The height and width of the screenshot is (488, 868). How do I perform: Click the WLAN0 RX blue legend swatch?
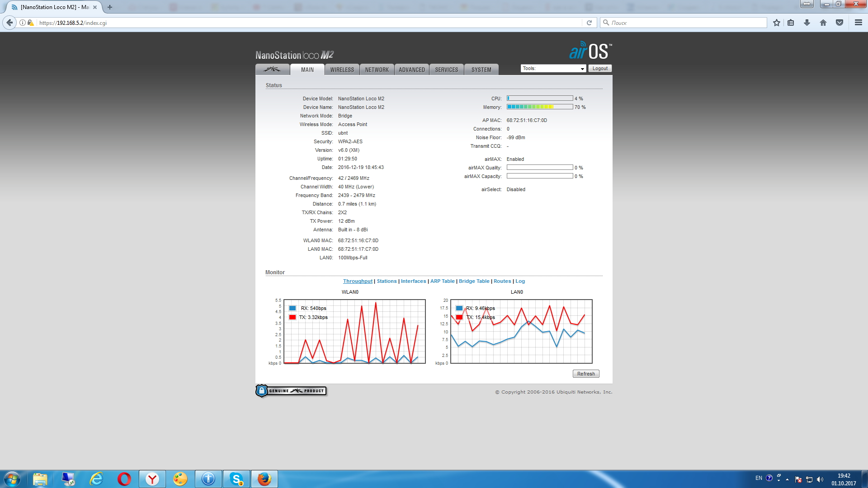[292, 308]
